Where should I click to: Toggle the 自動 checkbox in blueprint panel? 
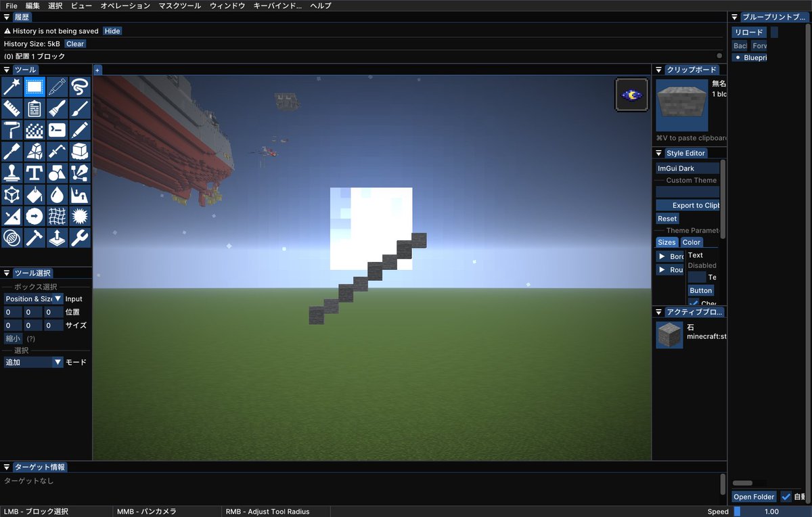point(786,497)
